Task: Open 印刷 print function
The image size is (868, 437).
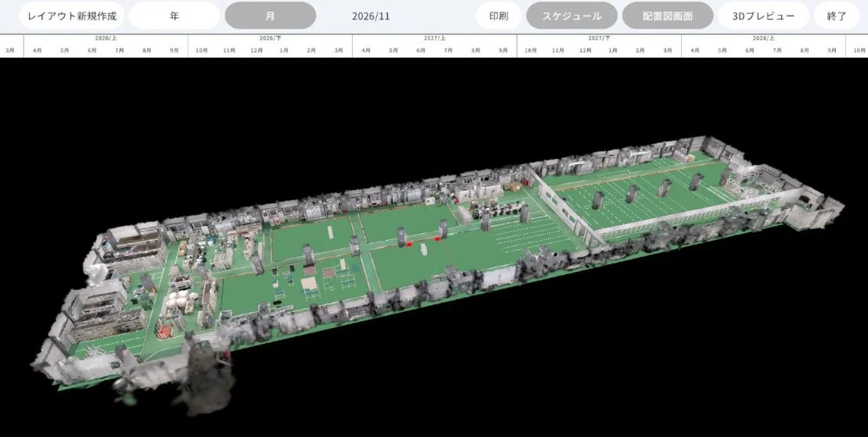Action: [x=498, y=16]
